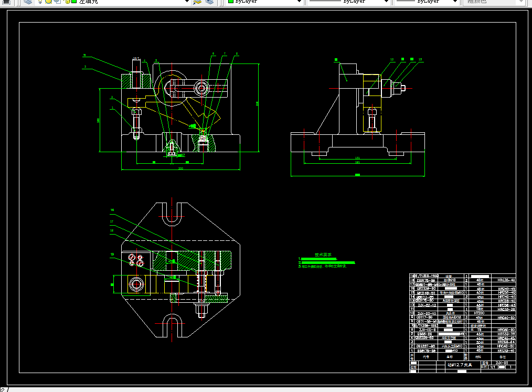Click the ZJX-02-10 part code cell

[427, 314]
